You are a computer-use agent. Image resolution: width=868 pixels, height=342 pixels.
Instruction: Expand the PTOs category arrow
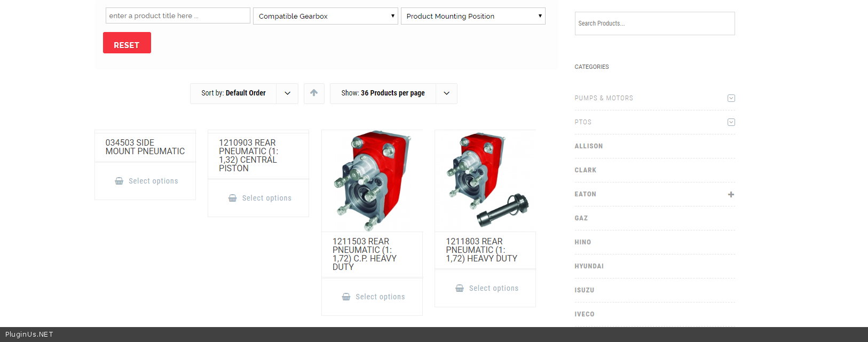tap(731, 122)
